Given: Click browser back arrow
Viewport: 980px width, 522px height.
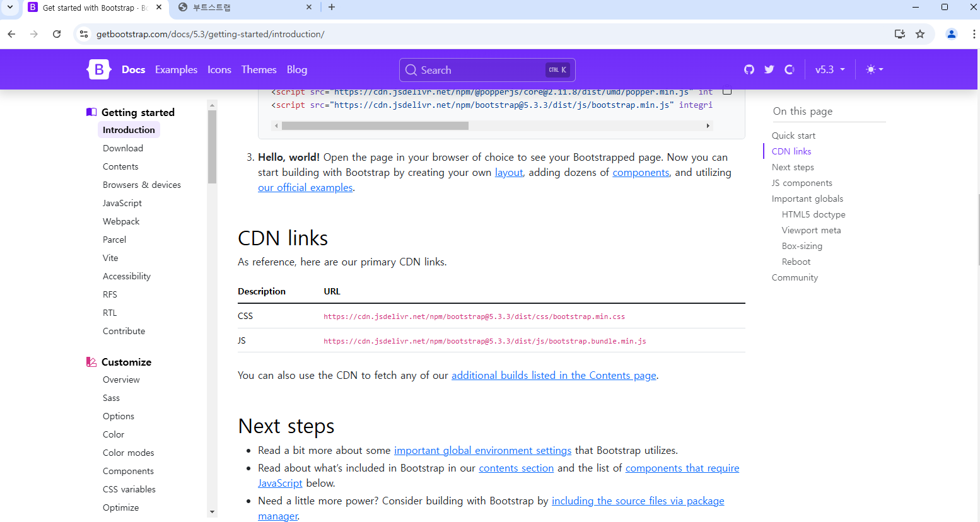Looking at the screenshot, I should 11,34.
